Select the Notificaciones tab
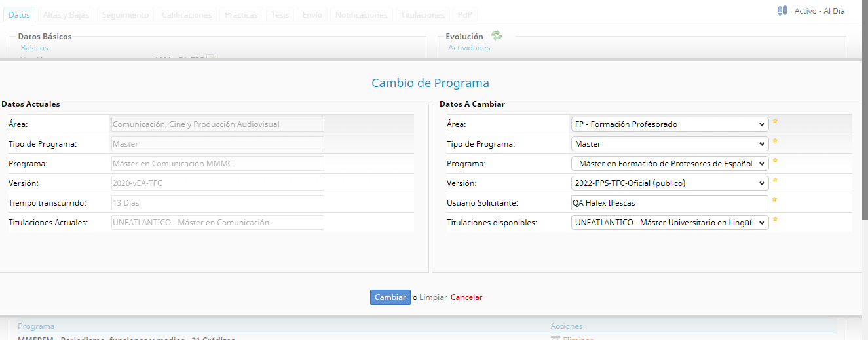868x340 pixels. (362, 14)
